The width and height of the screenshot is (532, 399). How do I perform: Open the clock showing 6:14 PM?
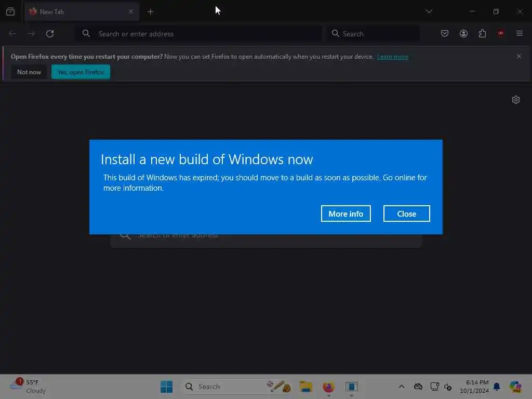click(474, 387)
